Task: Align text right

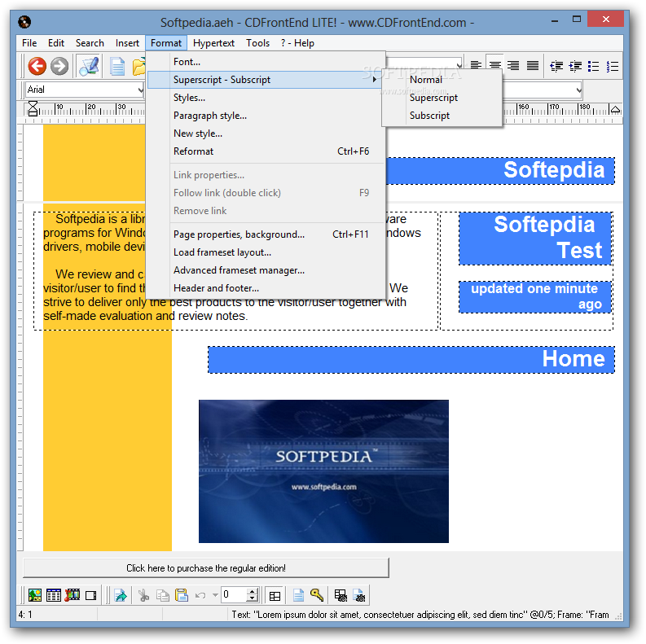Action: click(513, 65)
